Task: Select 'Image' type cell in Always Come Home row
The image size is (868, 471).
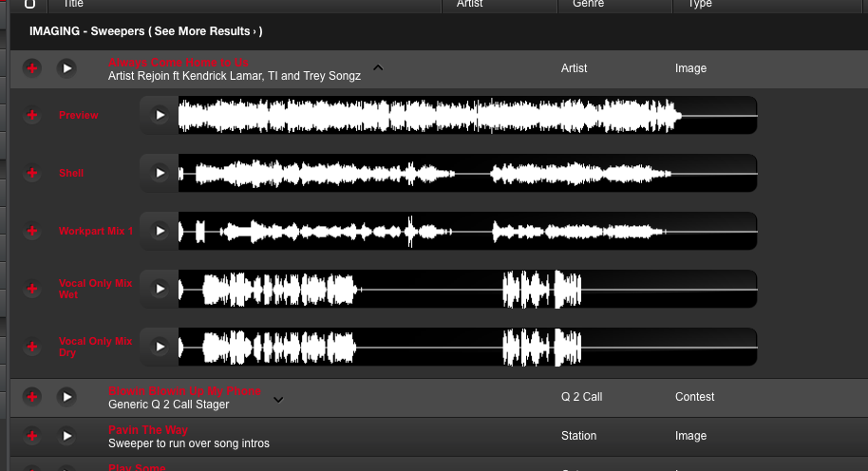Action: [x=690, y=68]
